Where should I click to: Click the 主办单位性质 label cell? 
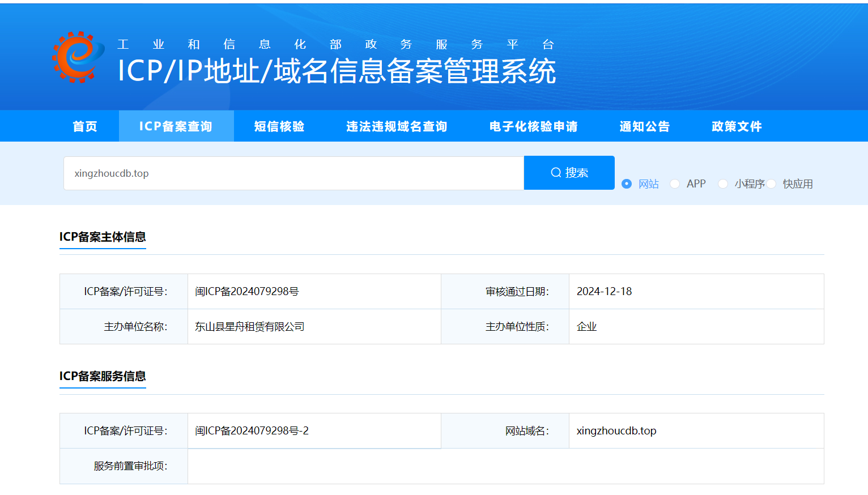click(505, 327)
